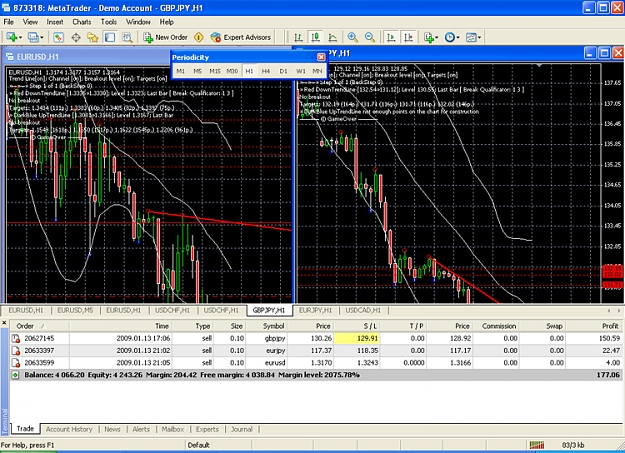625x453 pixels.
Task: Click the order icon for 20633397
Action: 16,351
